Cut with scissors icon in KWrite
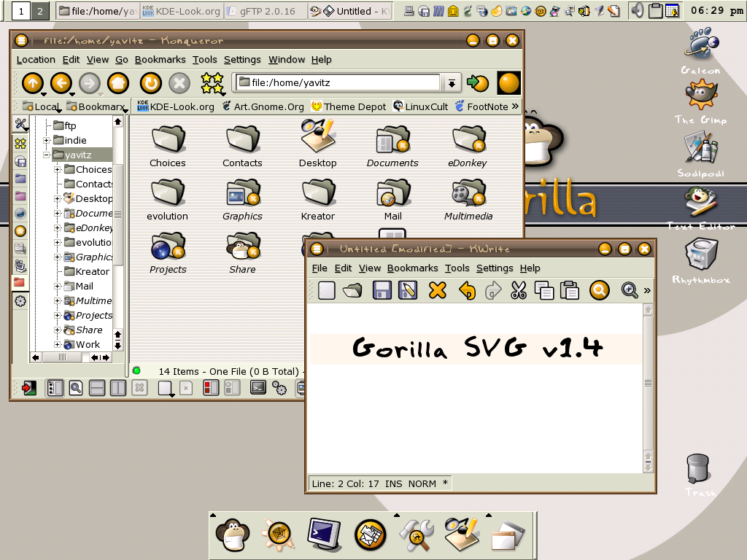The height and width of the screenshot is (560, 747). coord(519,290)
